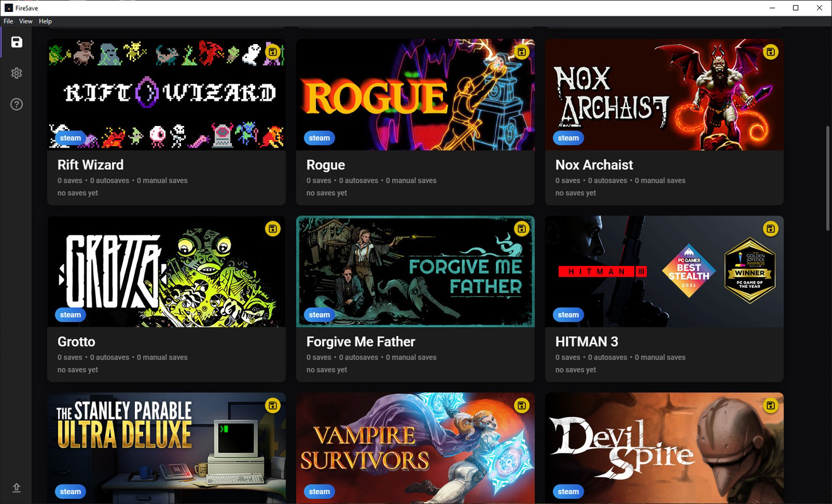
Task: Click "no saves yet" under Rogue
Action: [326, 193]
